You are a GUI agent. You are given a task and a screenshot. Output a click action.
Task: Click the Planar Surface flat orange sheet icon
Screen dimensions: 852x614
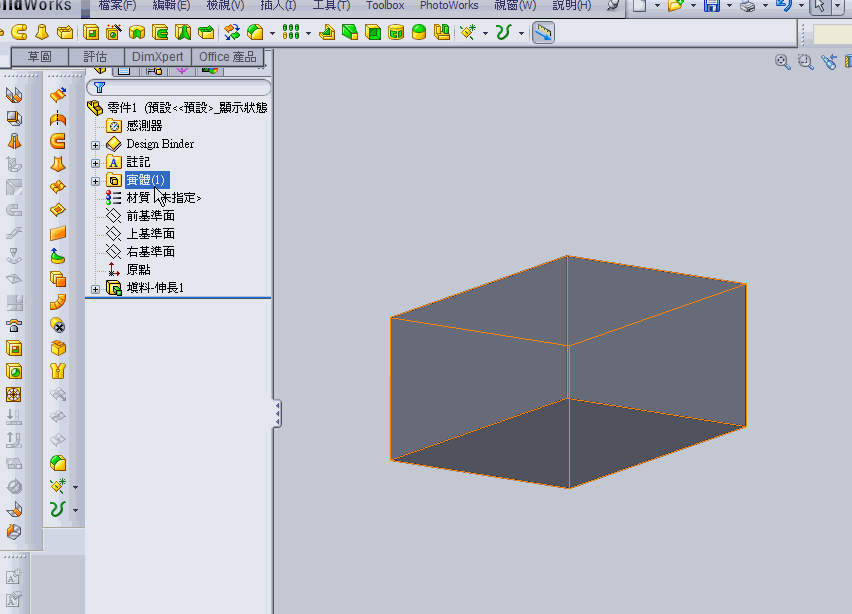(x=58, y=233)
